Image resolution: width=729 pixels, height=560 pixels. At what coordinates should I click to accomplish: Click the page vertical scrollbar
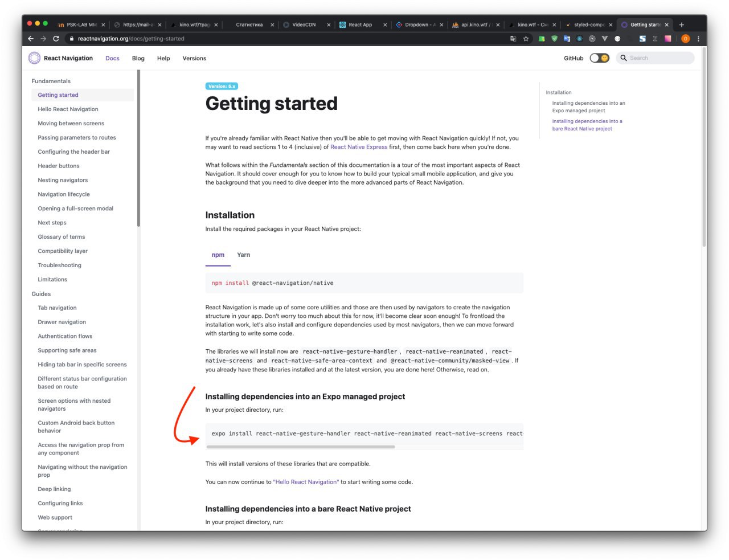[704, 147]
